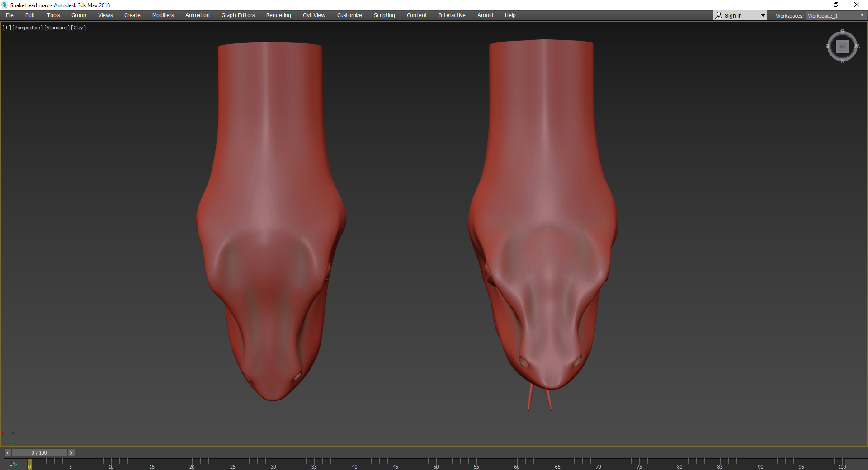Expand the Sign In dropdown arrow
Screen dimensions: 868x470
[763, 16]
